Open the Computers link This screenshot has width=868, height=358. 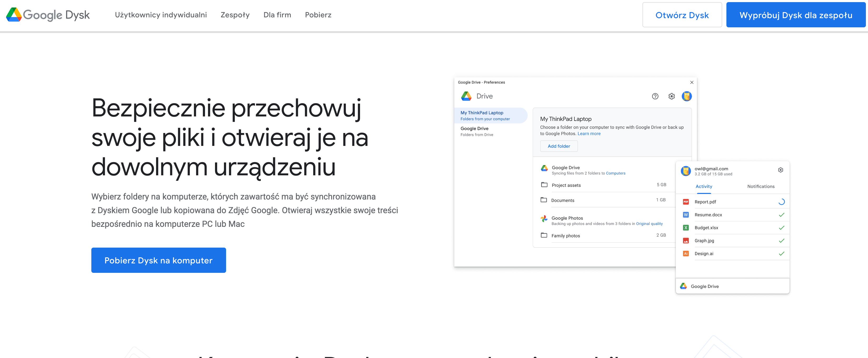coord(615,173)
